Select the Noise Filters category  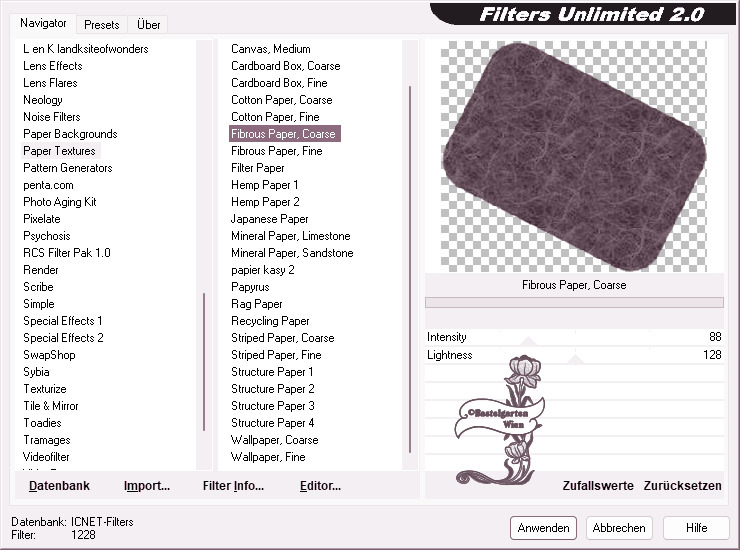[x=52, y=117]
